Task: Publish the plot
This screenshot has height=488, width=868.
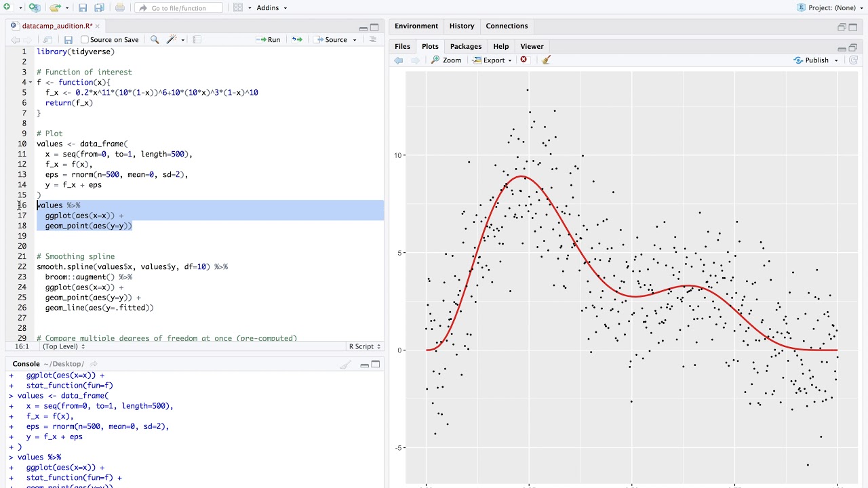Action: [811, 60]
